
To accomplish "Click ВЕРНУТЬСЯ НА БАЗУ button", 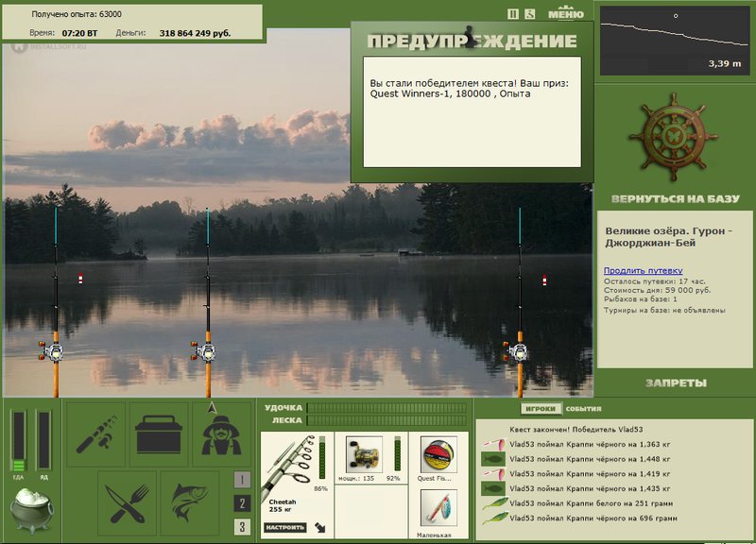I will pos(675,199).
